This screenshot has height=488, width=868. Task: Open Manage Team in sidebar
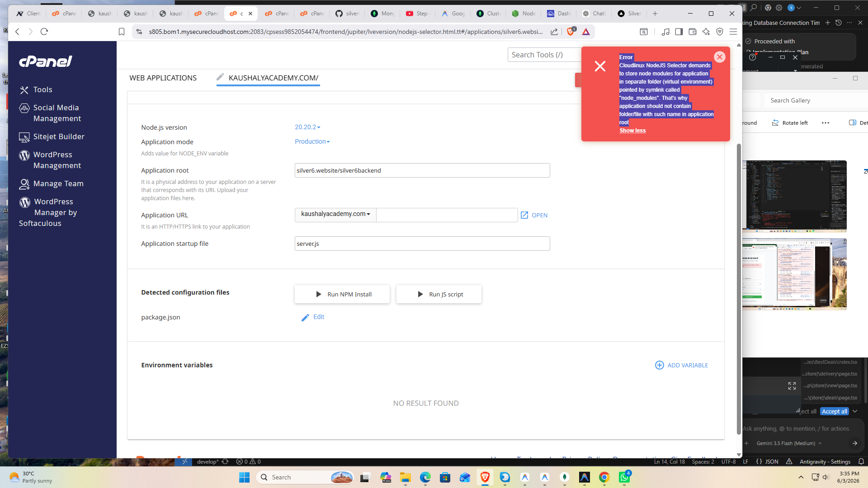pos(51,183)
